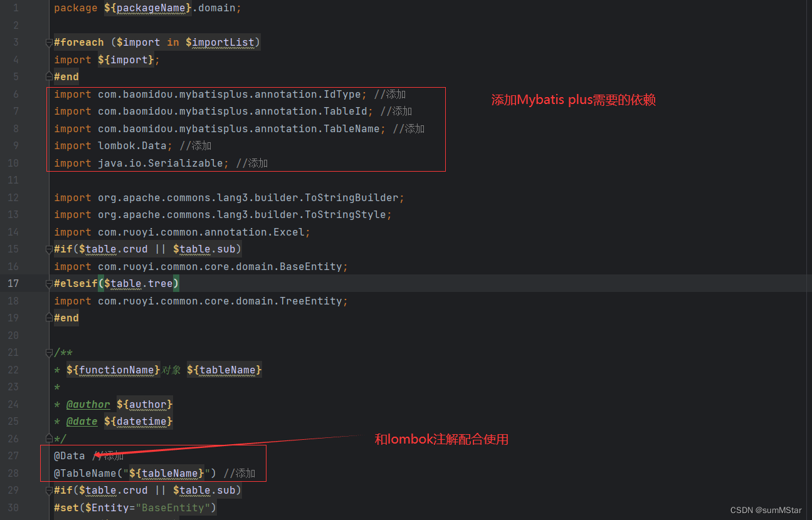Click the import ${import}; statement
The image size is (812, 520).
tap(107, 60)
